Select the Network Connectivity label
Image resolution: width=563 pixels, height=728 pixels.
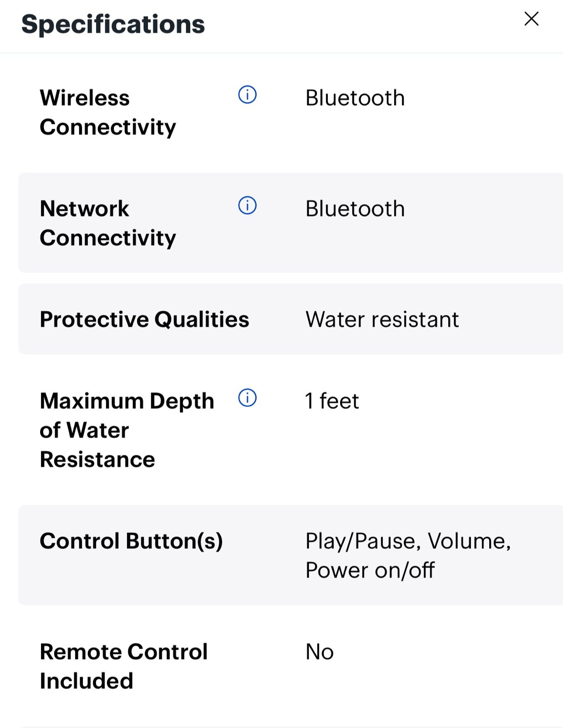click(107, 223)
